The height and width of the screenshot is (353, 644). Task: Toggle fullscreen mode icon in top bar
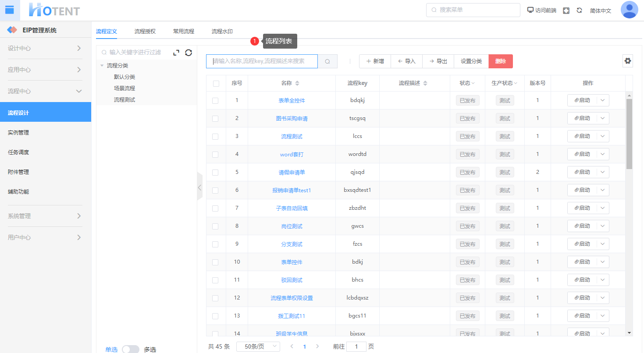(x=566, y=11)
